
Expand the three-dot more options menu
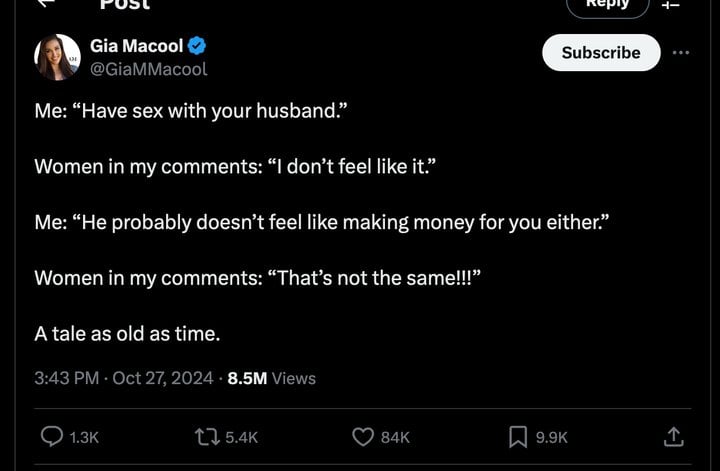[681, 52]
